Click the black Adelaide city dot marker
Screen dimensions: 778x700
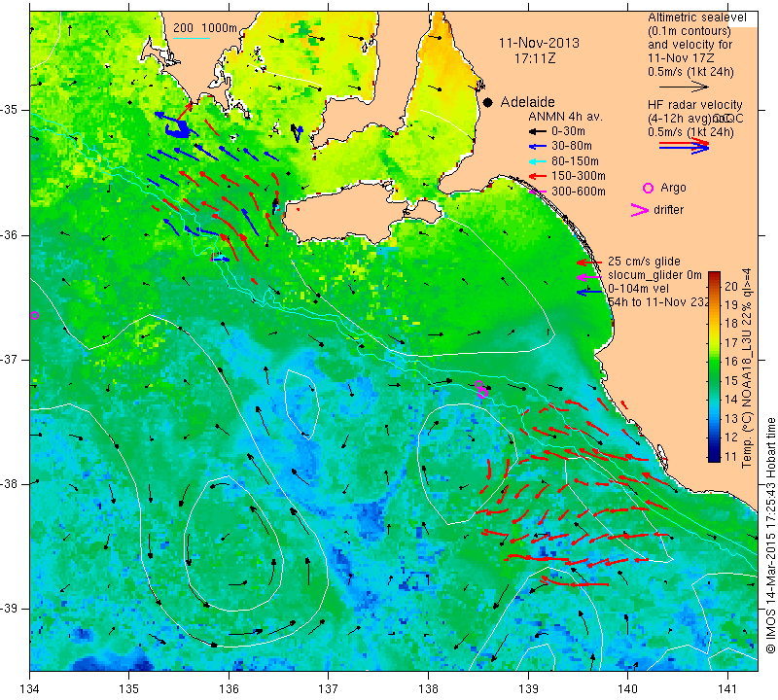point(488,102)
